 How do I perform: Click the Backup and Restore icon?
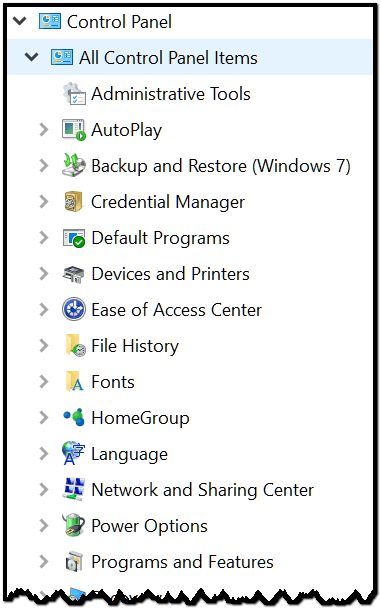pos(74,166)
